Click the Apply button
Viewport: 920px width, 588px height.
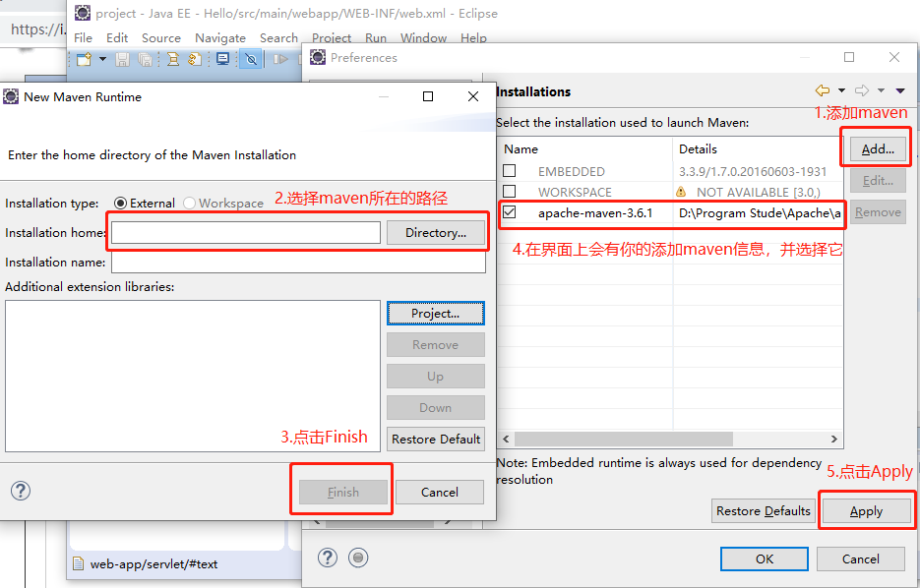tap(866, 510)
